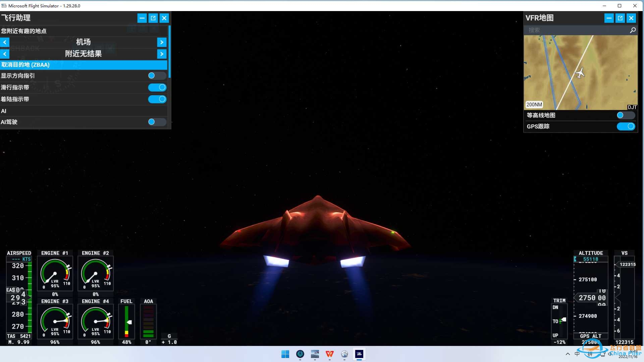Click the FUEL level bar
Viewport: 644px width, 362px height.
point(126,321)
